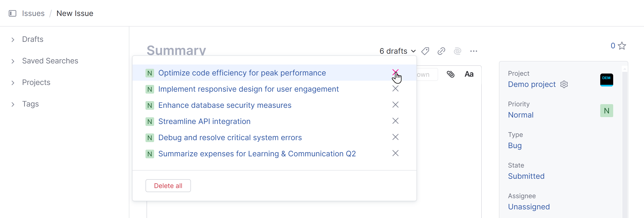644x218 pixels.
Task: Click the green N priority badge
Action: [x=607, y=110]
